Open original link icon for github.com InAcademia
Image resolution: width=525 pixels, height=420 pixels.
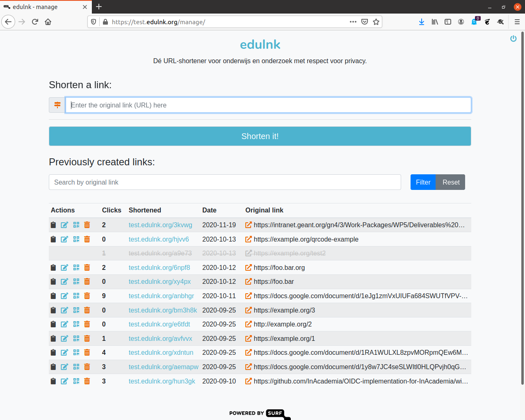click(248, 381)
